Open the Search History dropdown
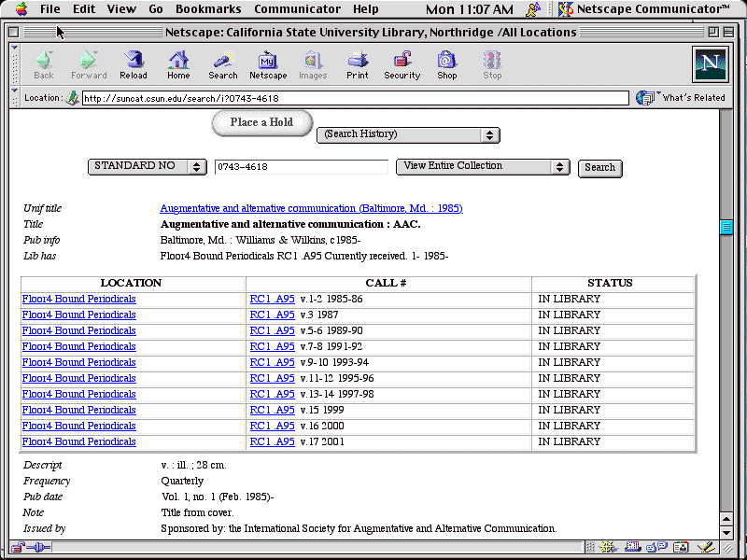Image resolution: width=747 pixels, height=560 pixels. point(408,134)
